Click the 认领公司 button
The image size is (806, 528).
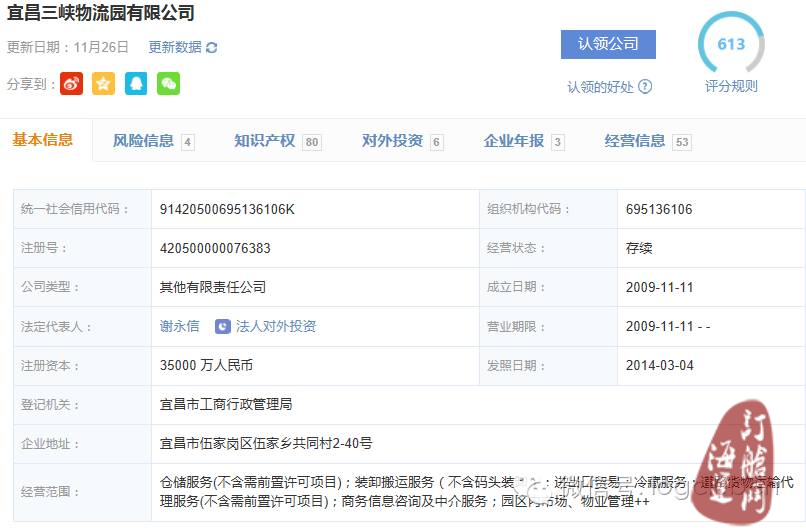click(x=608, y=44)
